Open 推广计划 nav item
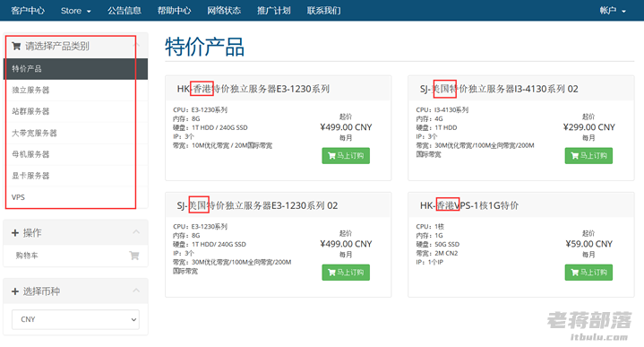644x347 pixels. (273, 11)
